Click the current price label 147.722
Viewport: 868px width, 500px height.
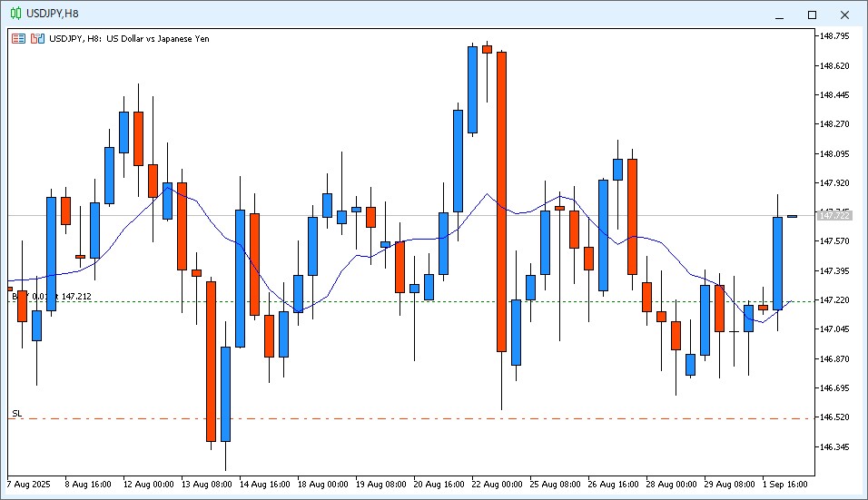pos(834,216)
